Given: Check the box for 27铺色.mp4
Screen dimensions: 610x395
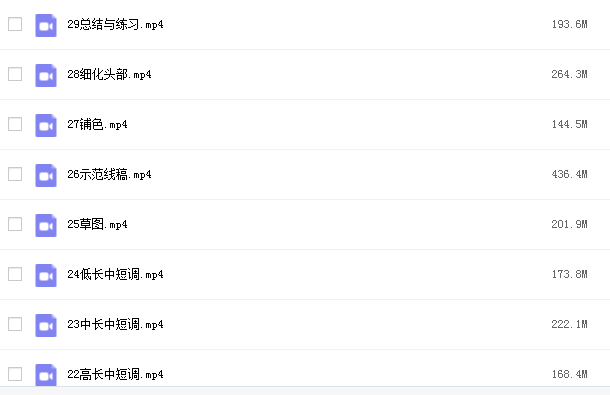Looking at the screenshot, I should pos(15,124).
